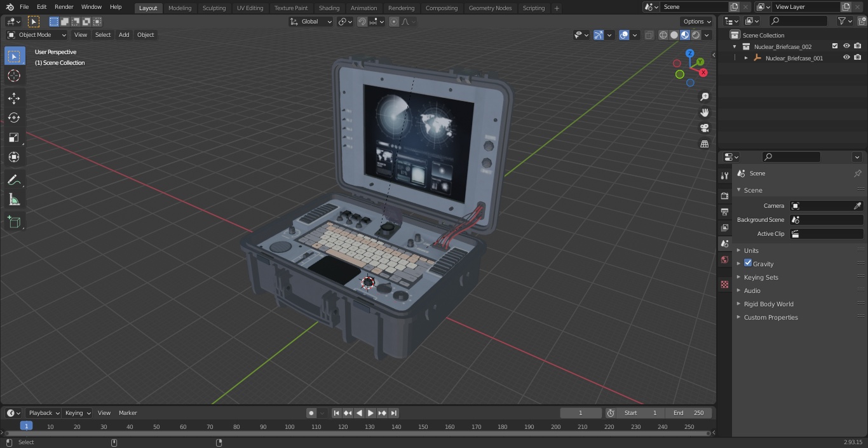Click the zoom view magnifier icon

pos(704,97)
